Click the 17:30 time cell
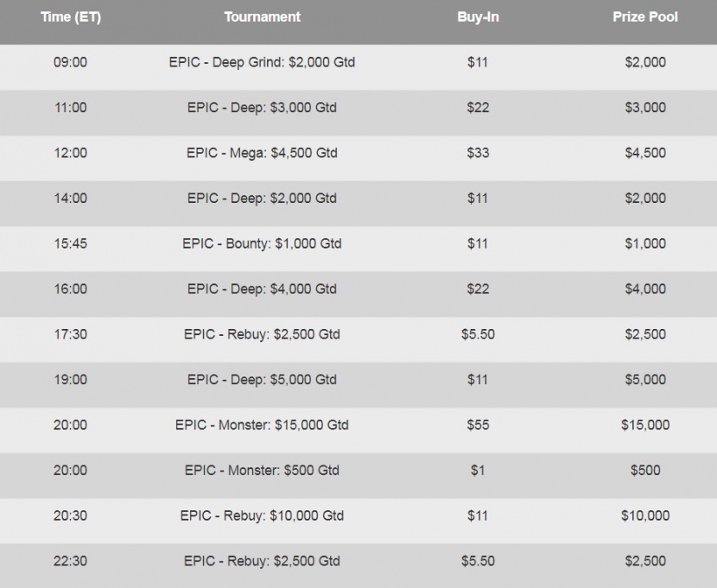 point(71,334)
